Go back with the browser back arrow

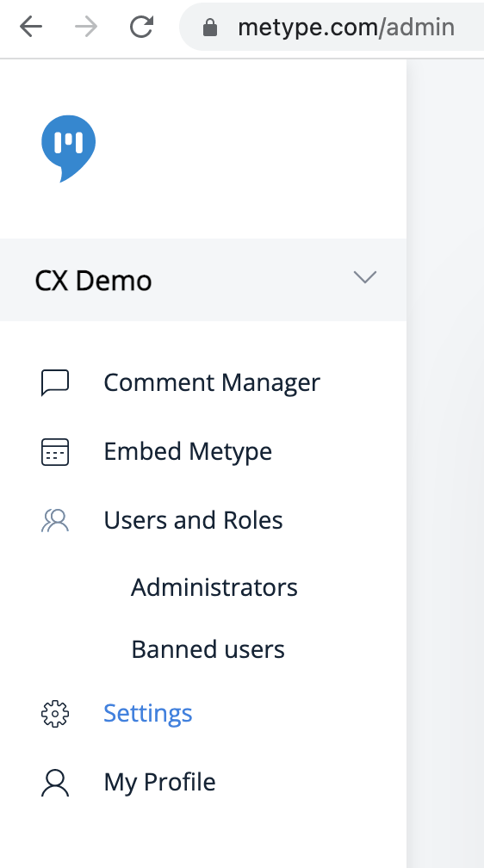tap(31, 27)
